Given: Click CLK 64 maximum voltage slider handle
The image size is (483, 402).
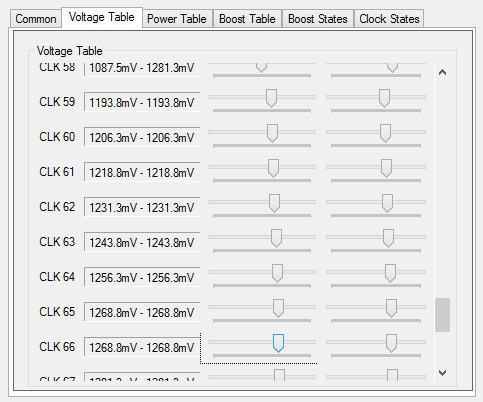Looking at the screenshot, I should pyautogui.click(x=390, y=273).
